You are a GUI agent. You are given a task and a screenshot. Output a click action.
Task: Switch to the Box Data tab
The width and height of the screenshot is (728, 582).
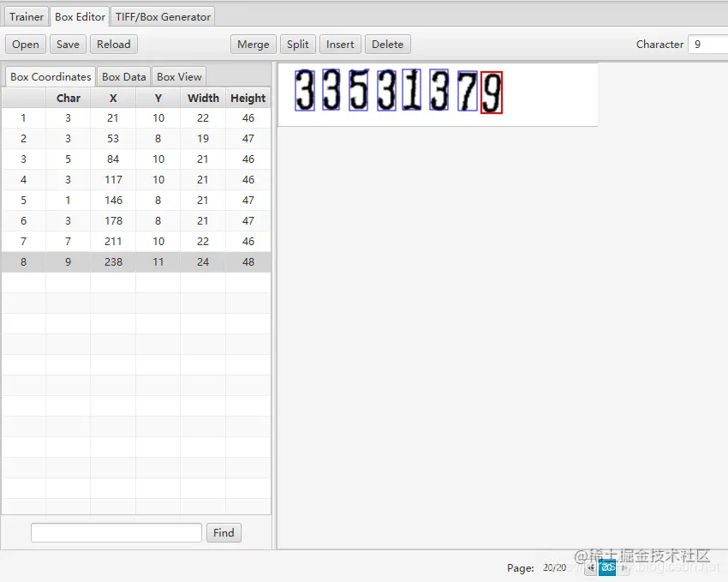click(124, 76)
